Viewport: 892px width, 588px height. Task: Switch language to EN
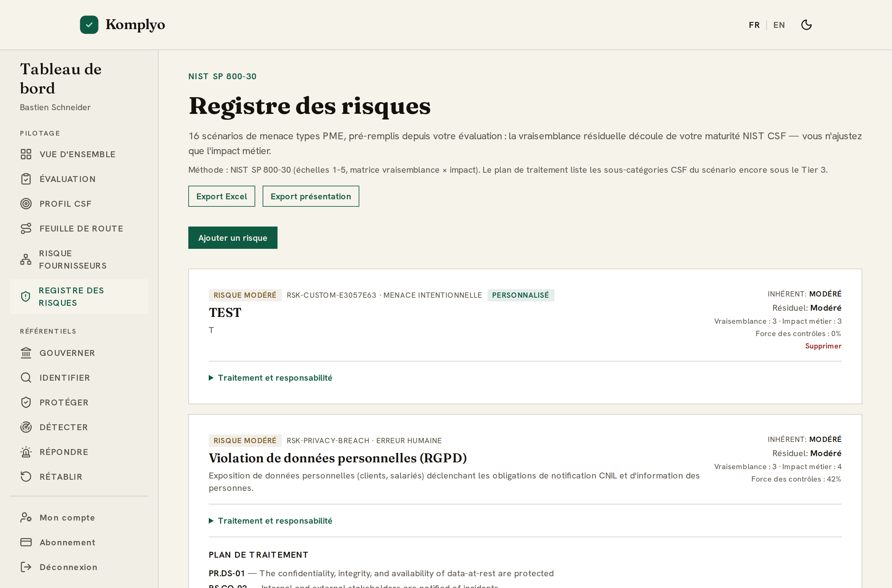click(779, 25)
